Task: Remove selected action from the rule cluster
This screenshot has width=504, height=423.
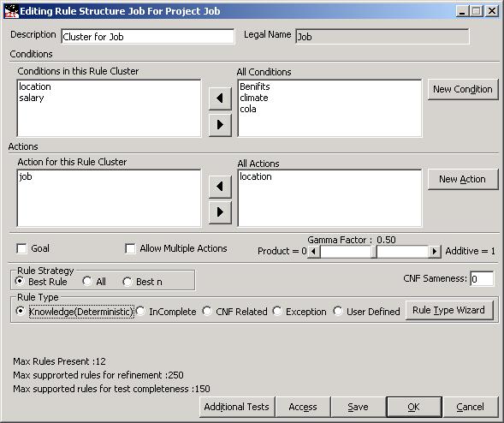Action: tap(220, 212)
